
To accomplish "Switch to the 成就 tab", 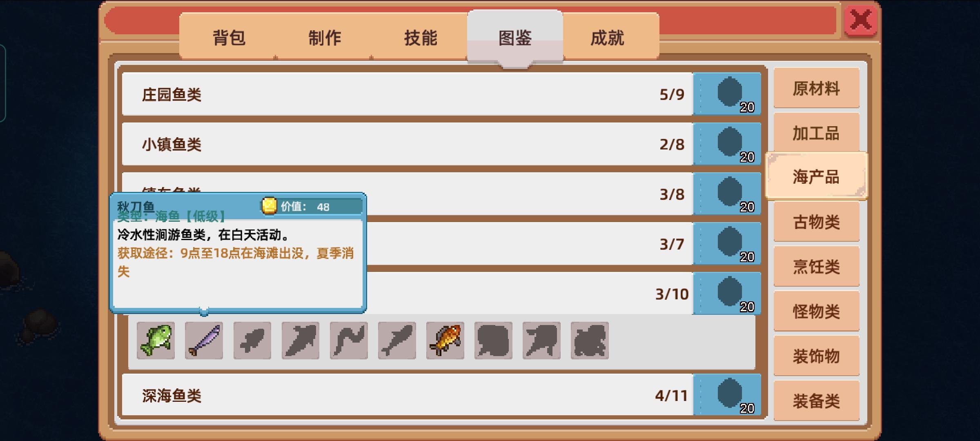I will click(607, 38).
